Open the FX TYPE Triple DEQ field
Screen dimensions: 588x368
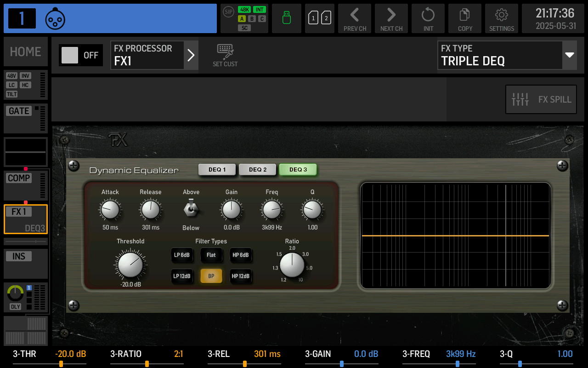point(500,55)
